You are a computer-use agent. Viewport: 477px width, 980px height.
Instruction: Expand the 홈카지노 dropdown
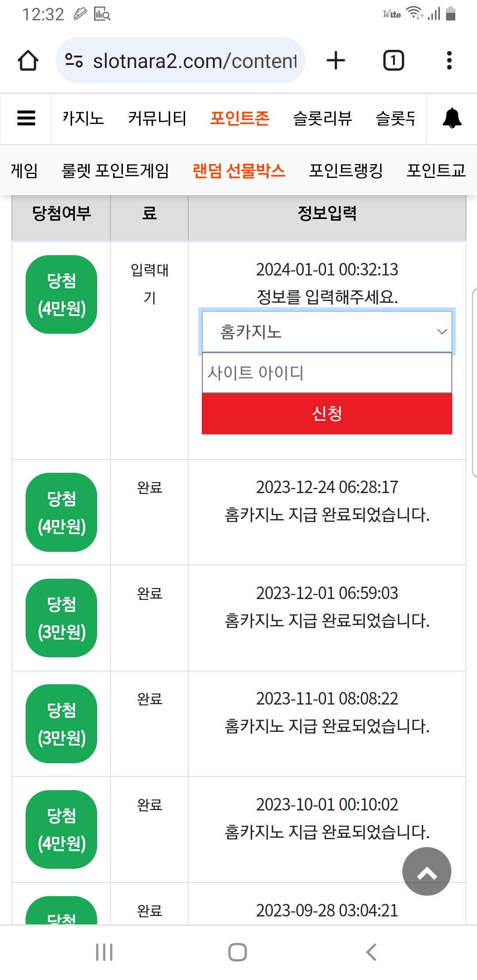(327, 332)
